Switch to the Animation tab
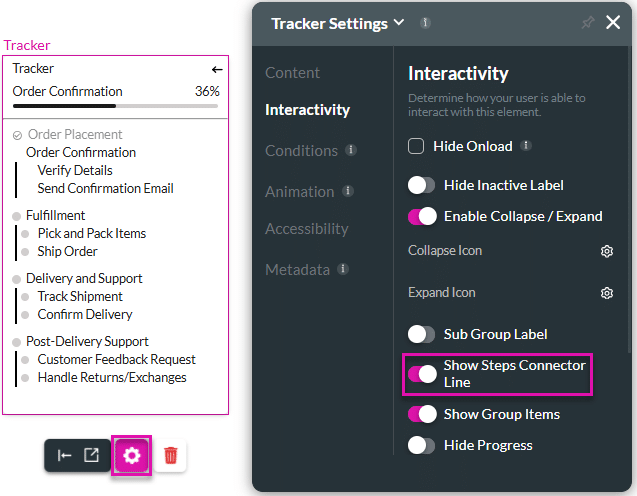637x496 pixels. pos(299,191)
